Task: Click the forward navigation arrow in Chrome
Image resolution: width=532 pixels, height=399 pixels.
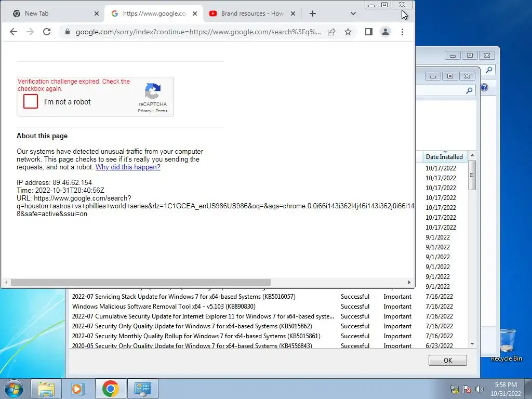Action: [x=30, y=32]
